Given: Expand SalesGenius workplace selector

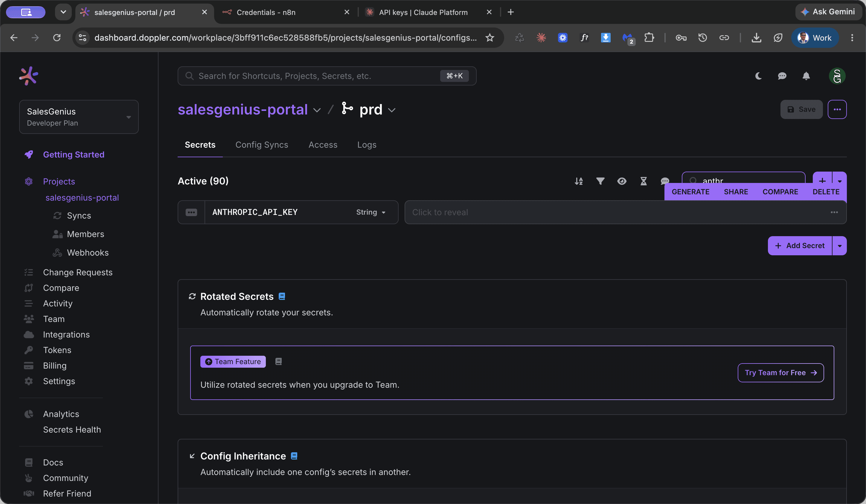Looking at the screenshot, I should pos(79,117).
